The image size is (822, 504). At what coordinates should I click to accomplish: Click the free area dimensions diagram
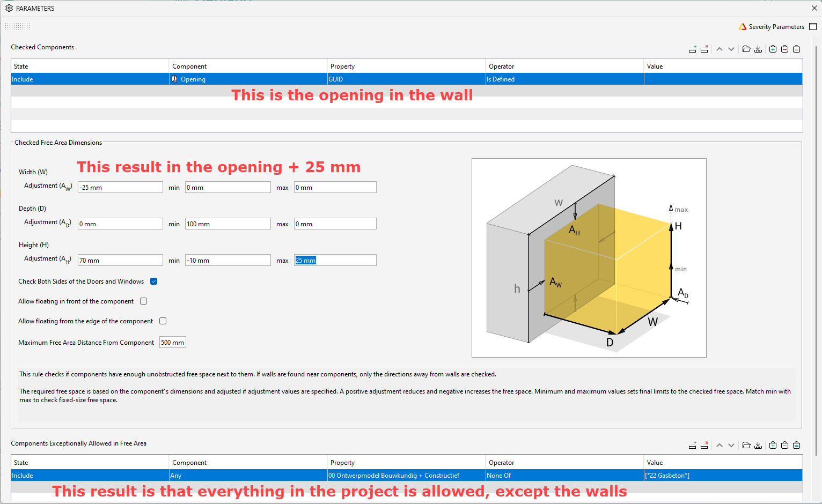589,258
